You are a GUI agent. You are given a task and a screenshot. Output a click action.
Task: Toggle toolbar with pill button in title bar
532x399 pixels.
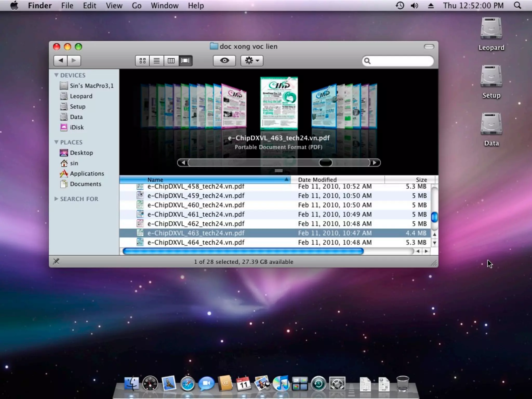pyautogui.click(x=429, y=47)
